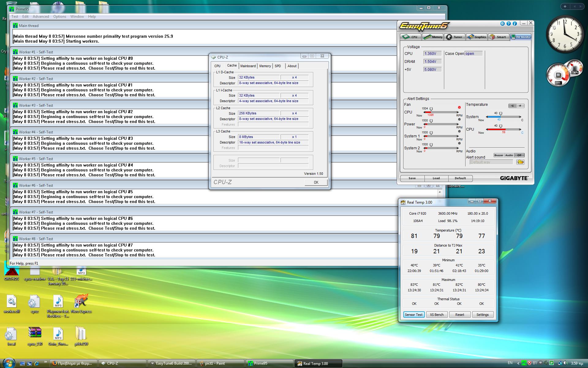Open Prime95 Help menu
The image size is (588, 368).
point(92,17)
